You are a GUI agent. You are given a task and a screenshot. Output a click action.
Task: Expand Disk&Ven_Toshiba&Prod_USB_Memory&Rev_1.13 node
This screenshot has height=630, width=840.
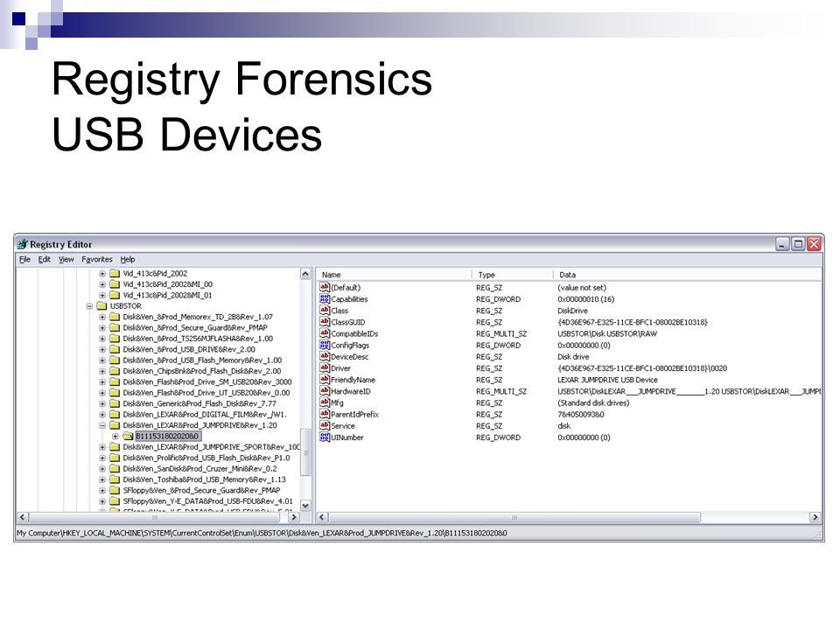pyautogui.click(x=102, y=479)
